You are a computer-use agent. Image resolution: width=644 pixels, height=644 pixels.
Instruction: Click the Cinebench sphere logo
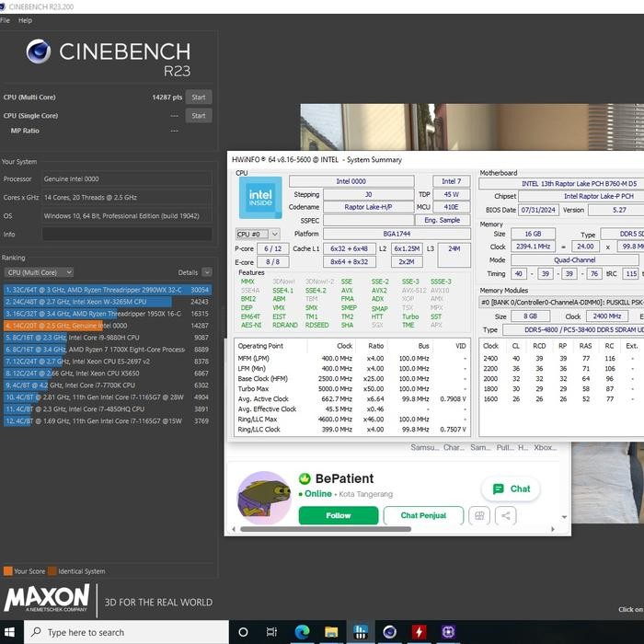[39, 52]
